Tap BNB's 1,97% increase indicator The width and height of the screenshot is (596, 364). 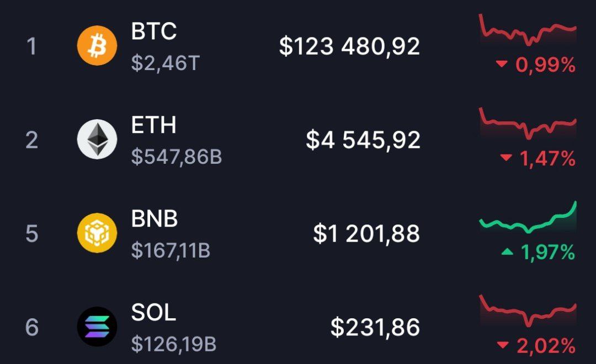click(x=539, y=253)
